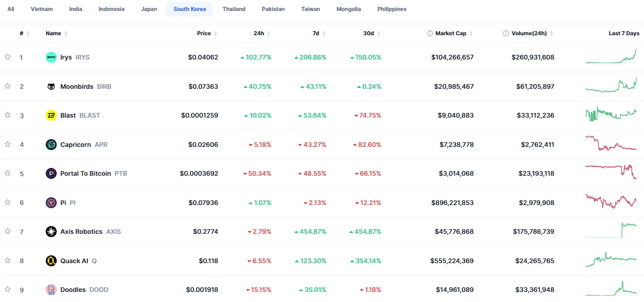Click Irys price $0.04062
Screen dimensions: 644x302
click(203, 57)
